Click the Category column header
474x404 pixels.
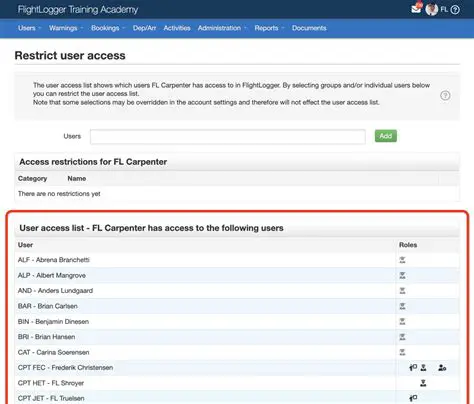32,179
